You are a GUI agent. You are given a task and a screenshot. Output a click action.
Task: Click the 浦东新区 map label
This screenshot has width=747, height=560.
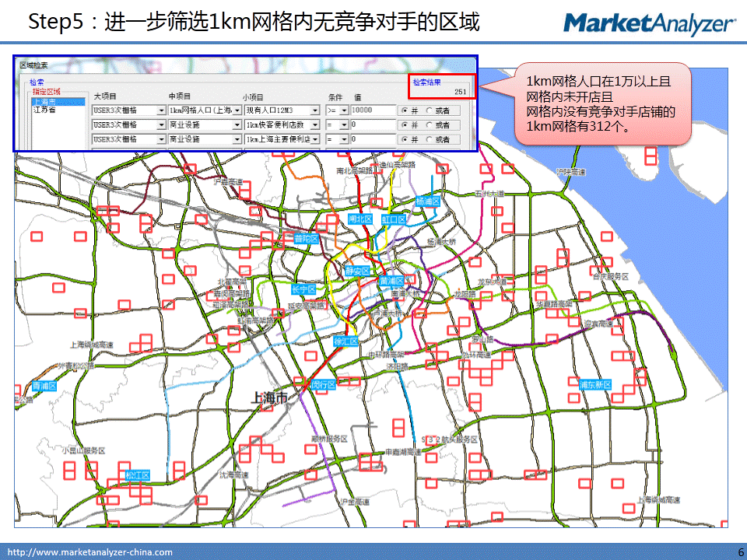pos(595,385)
